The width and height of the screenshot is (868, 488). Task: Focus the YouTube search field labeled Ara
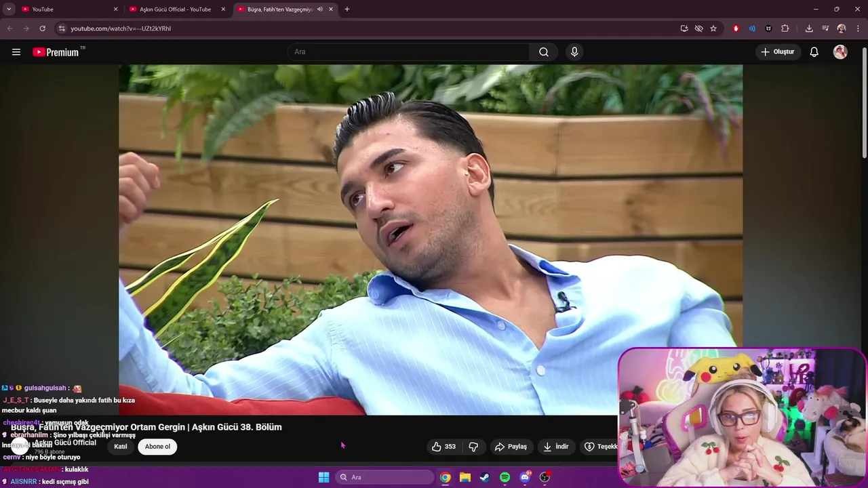pos(409,52)
